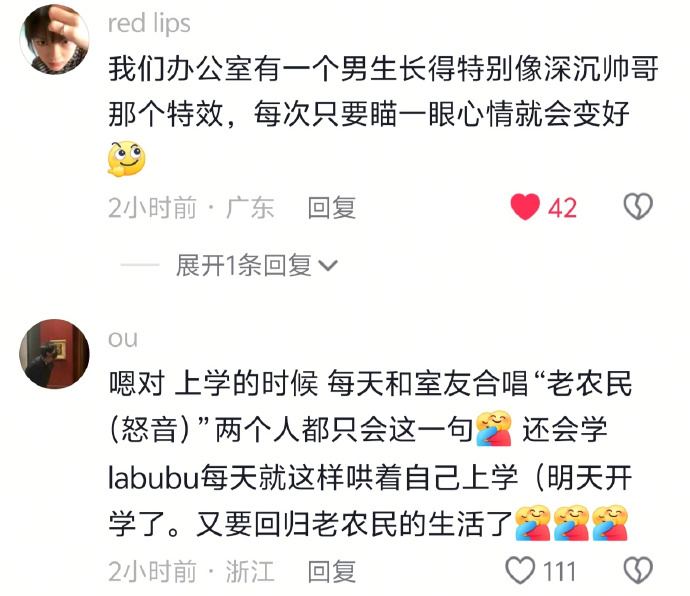This screenshot has height=596, width=690.
Task: Tap first hugging emoji after 生活了
Action: tap(533, 523)
